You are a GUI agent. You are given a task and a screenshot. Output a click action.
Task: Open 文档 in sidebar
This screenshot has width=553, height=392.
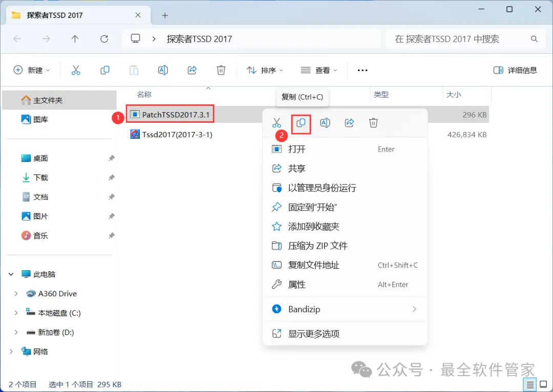click(59, 197)
